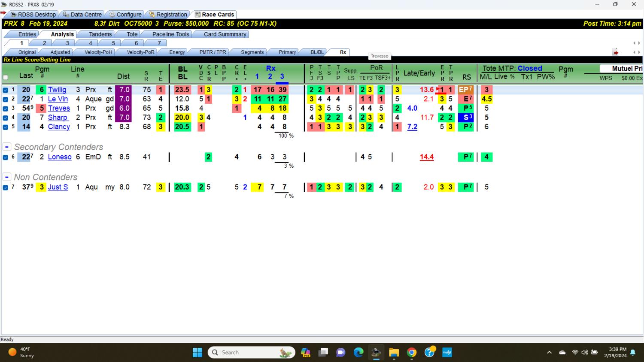Show hidden system tray icons chevron
644x362 pixels.
[x=549, y=353]
